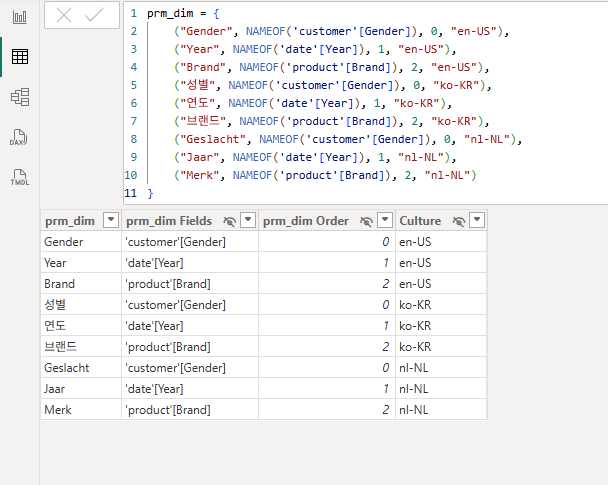Switch to Table view icon

[x=20, y=57]
